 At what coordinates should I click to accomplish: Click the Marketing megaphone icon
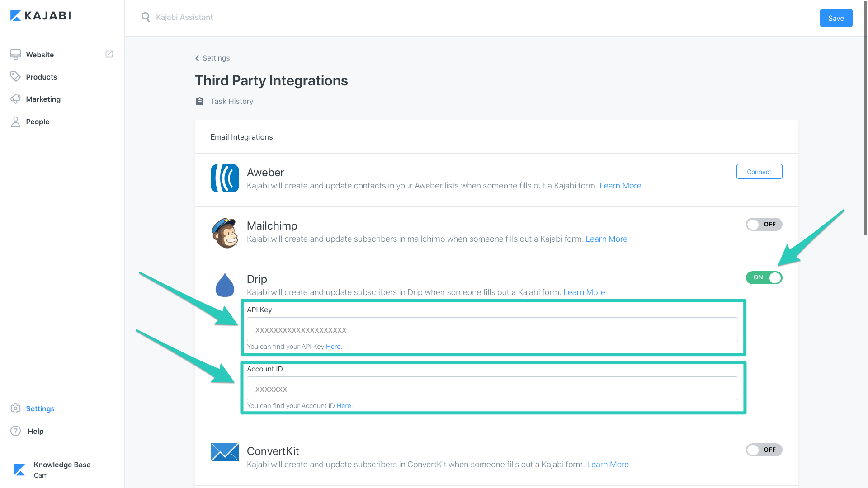15,99
